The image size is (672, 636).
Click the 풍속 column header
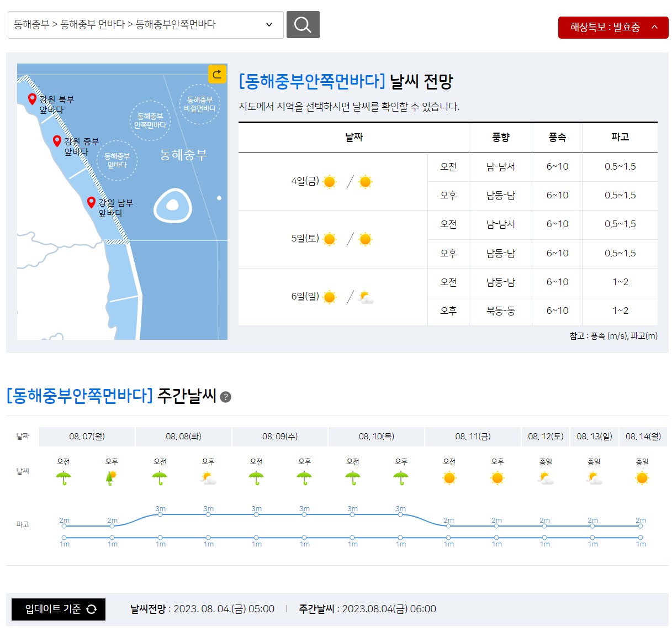[557, 138]
